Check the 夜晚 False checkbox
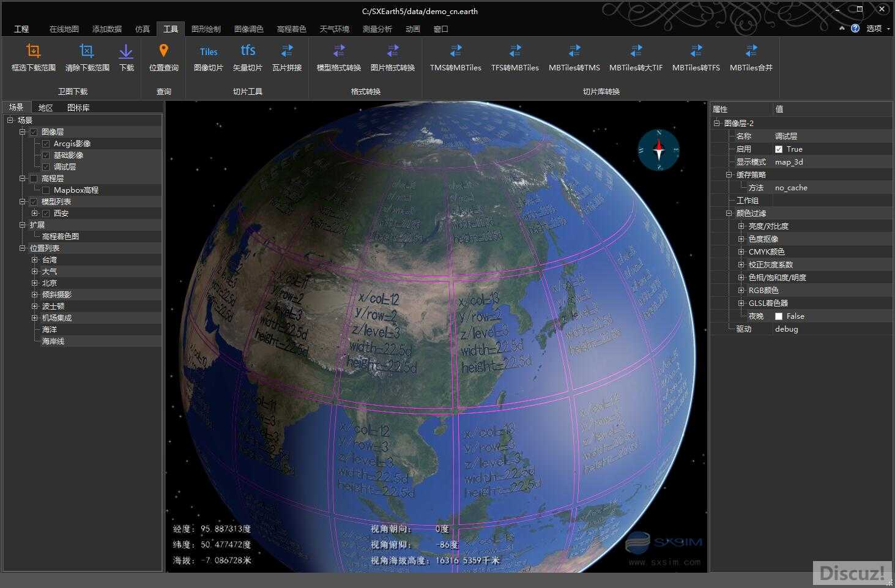 [779, 316]
